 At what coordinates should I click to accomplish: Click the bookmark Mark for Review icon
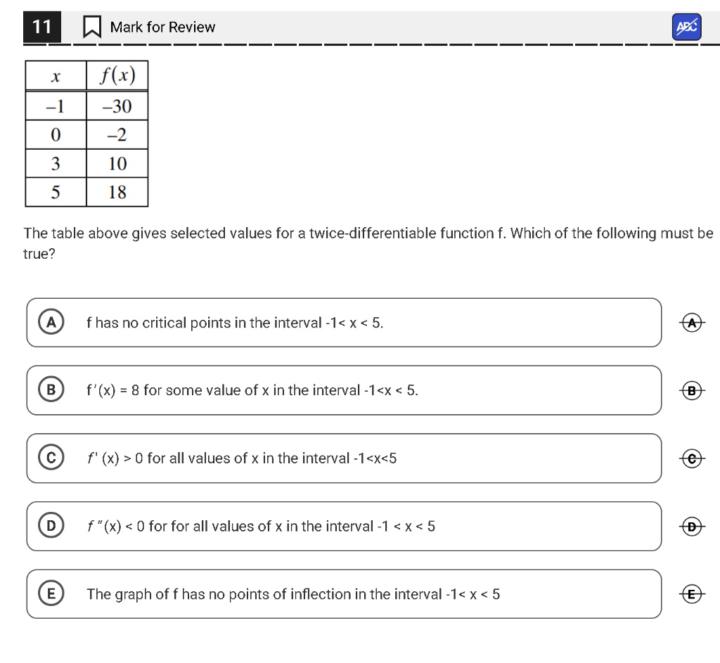click(x=92, y=27)
